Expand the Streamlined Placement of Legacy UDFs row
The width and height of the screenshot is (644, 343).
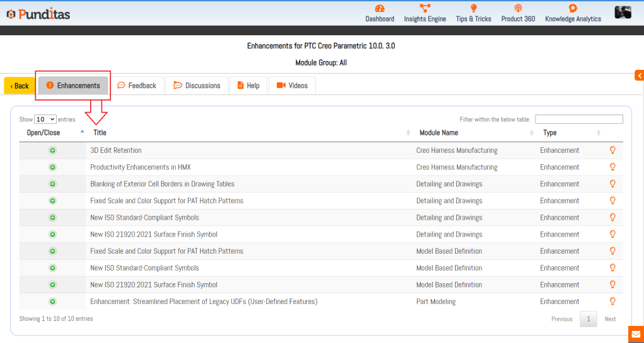point(53,301)
